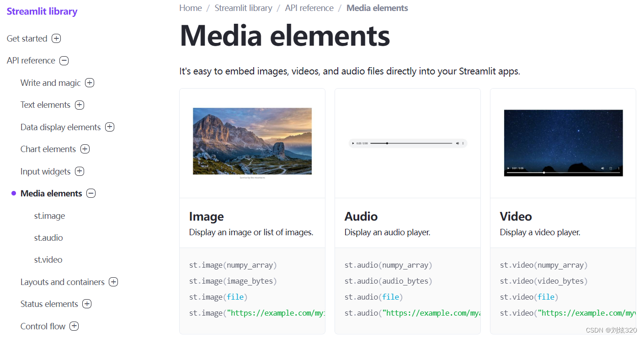Expand Control flow plus icon
Viewport: 644px width, 338px height.
(74, 326)
